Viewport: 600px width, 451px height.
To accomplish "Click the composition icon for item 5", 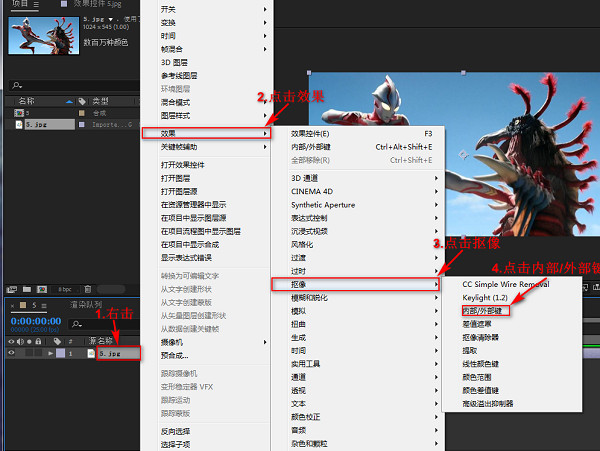I will pos(18,113).
